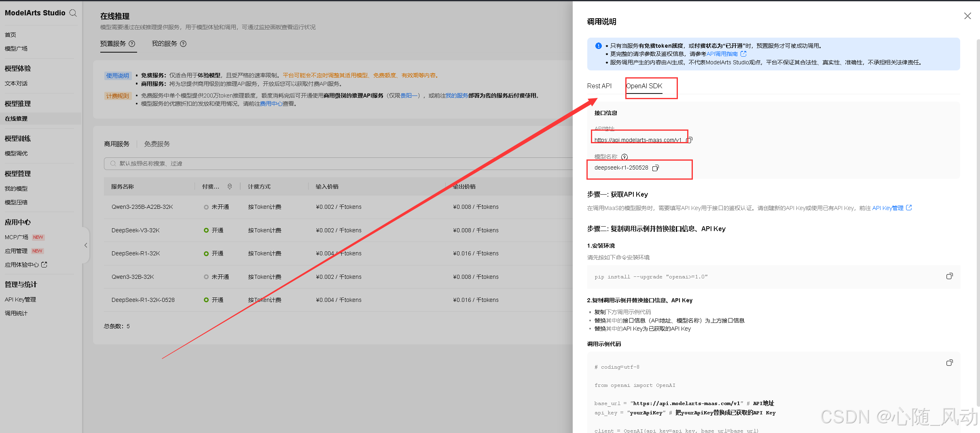Open 模型压缩 in the sidebar
Image resolution: width=980 pixels, height=433 pixels.
click(x=16, y=202)
